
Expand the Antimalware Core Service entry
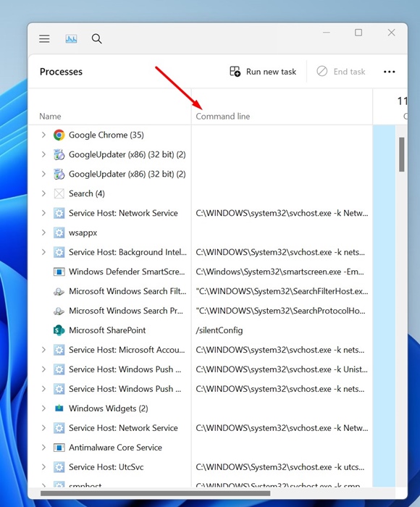[43, 448]
